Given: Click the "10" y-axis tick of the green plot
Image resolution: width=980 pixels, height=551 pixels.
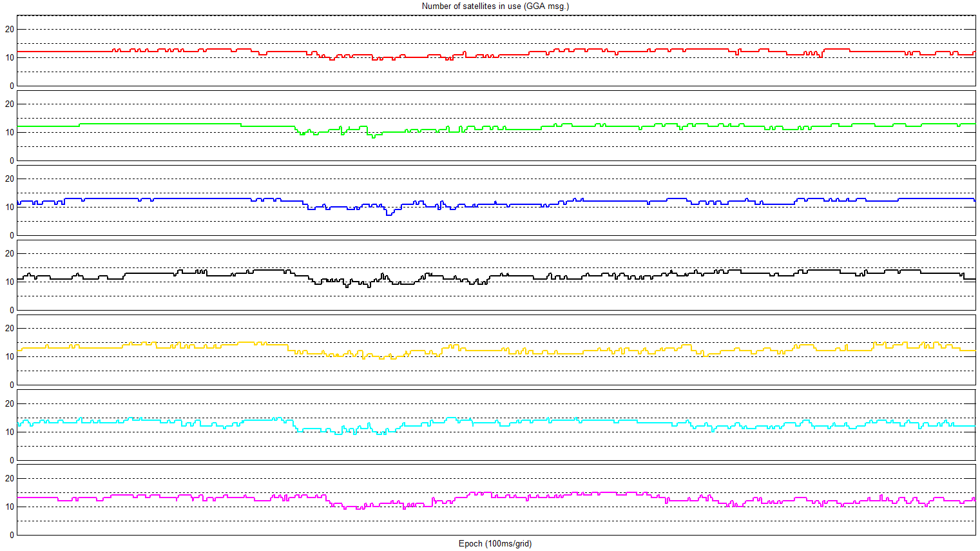Looking at the screenshot, I should [10, 133].
